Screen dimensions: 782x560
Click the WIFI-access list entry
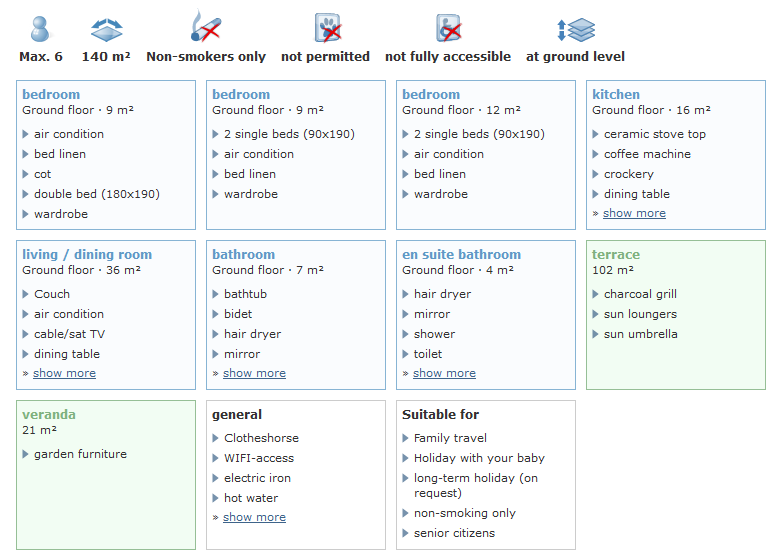click(259, 458)
